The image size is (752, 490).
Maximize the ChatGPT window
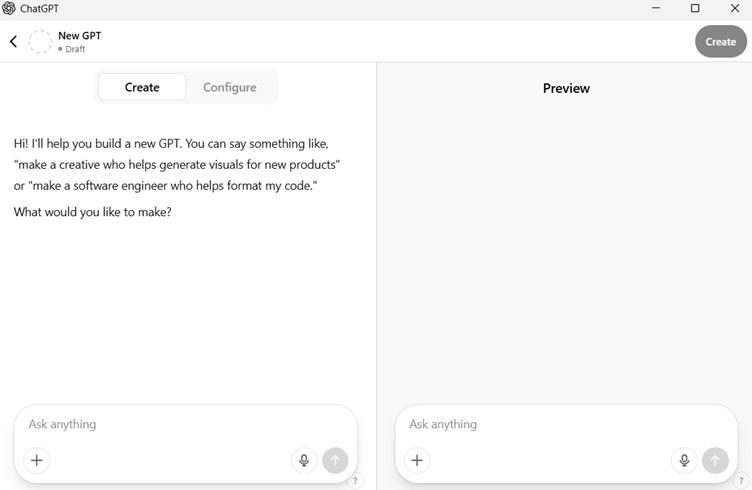point(695,9)
